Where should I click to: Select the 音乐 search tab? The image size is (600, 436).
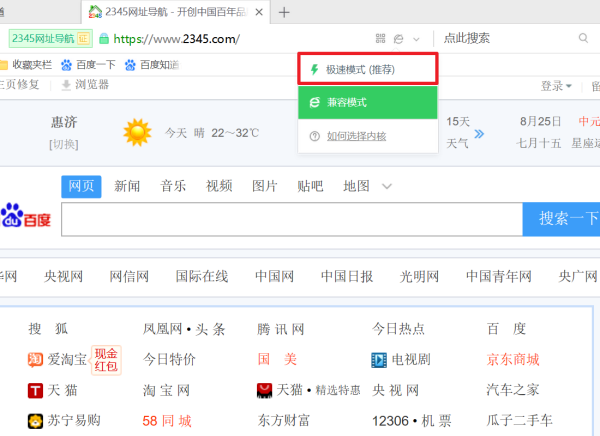173,186
